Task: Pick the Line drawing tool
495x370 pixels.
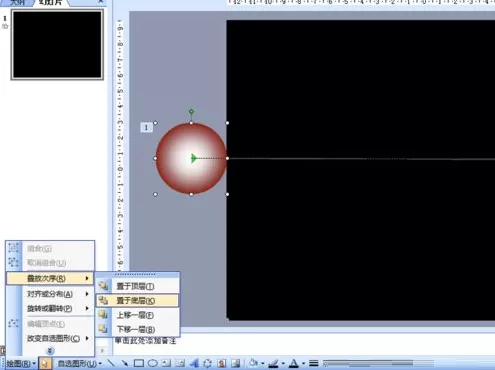Action: click(x=111, y=363)
